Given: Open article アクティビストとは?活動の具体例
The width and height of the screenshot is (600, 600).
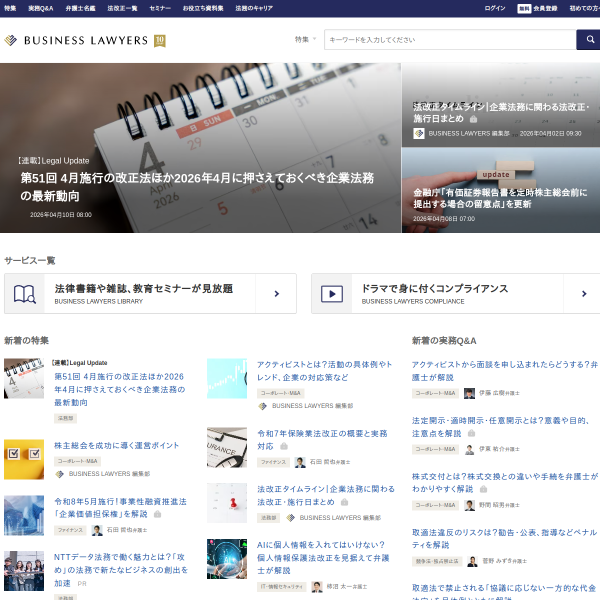Looking at the screenshot, I should point(324,371).
